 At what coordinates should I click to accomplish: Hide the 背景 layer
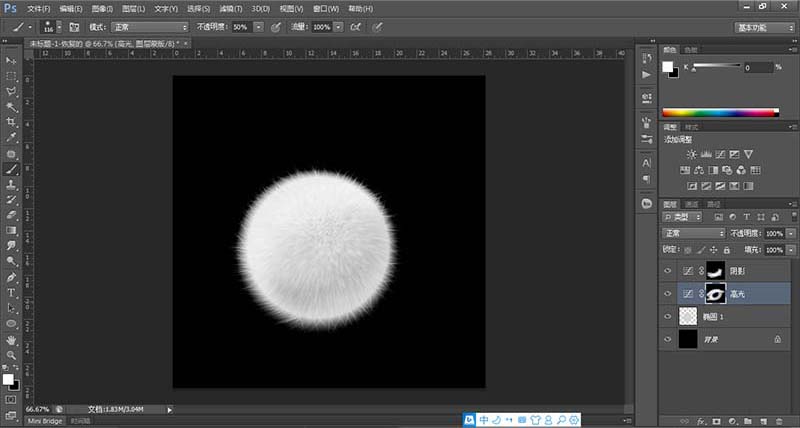click(x=668, y=340)
